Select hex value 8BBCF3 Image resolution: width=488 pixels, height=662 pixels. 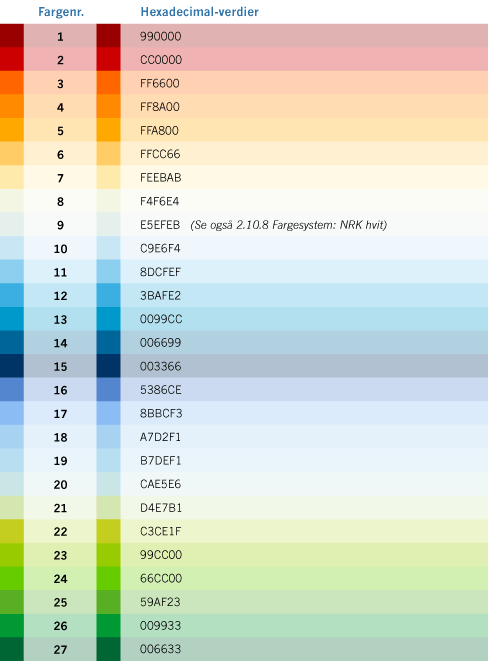point(161,414)
